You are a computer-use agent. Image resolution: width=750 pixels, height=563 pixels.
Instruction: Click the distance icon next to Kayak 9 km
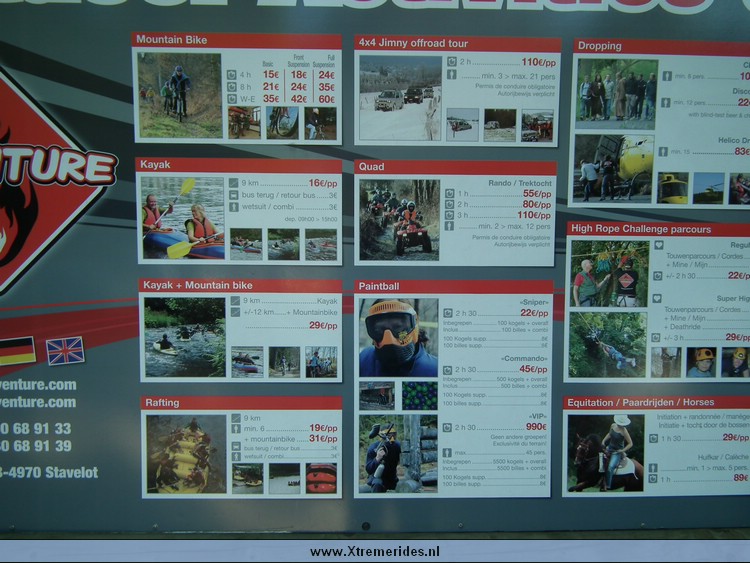click(233, 183)
